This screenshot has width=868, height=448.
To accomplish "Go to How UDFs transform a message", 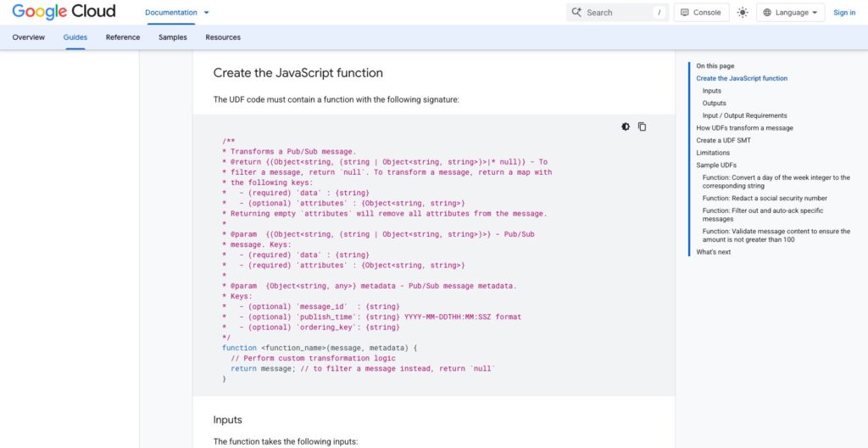I will [x=744, y=127].
